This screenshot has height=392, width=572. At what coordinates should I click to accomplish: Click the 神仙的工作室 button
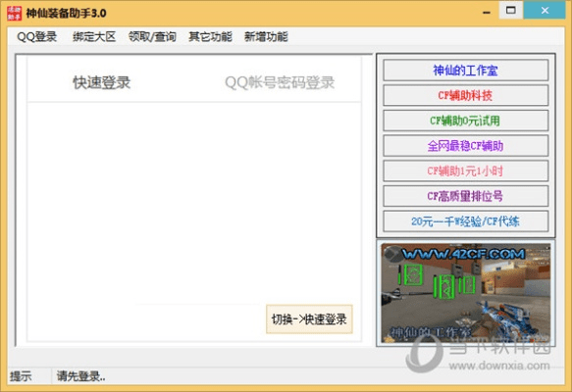click(465, 71)
